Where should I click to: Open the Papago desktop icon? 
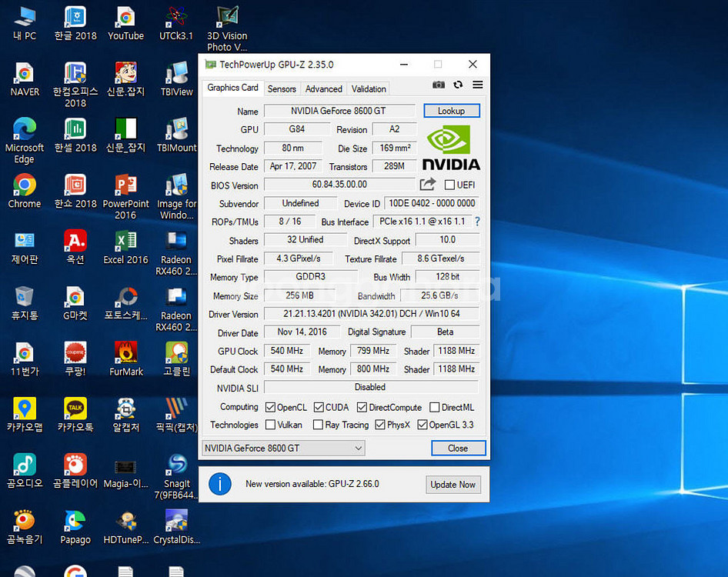75,527
